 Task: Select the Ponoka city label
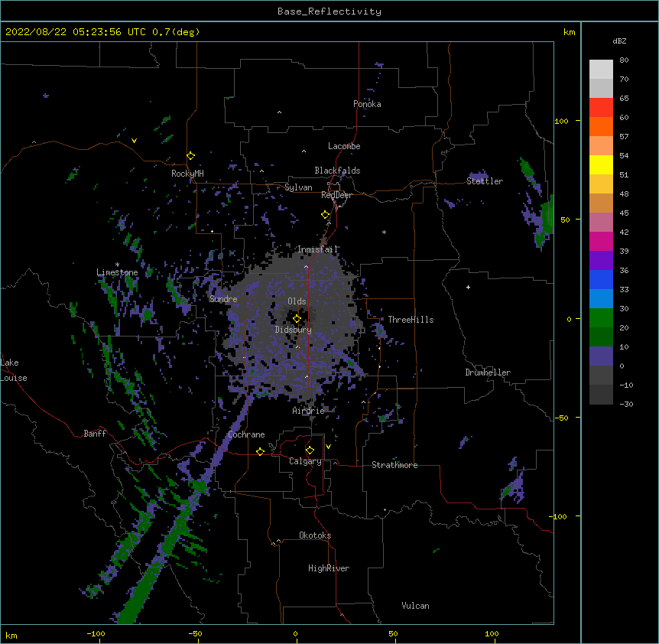click(x=367, y=104)
